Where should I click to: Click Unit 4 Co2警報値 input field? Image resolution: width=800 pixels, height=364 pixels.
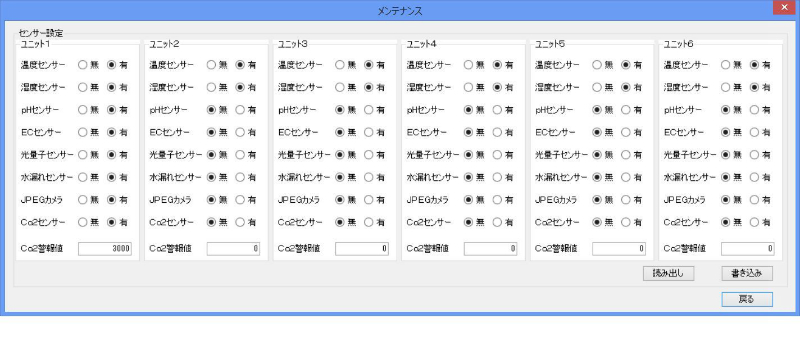coord(490,249)
